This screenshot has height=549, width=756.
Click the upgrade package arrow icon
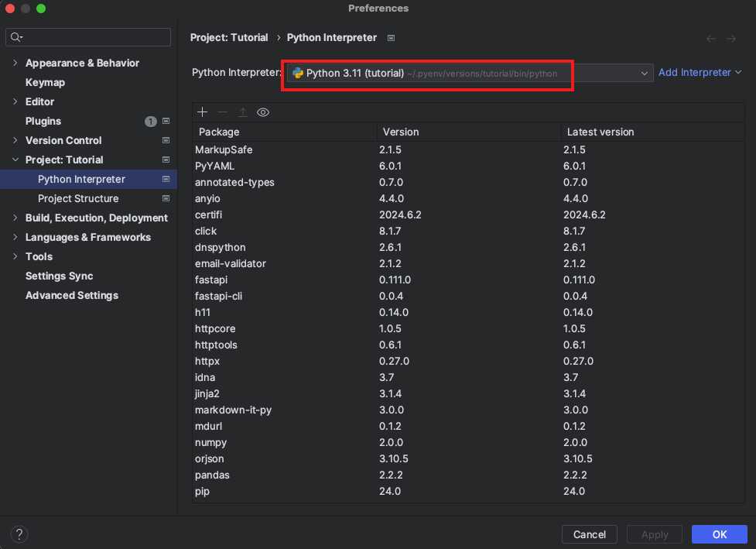pos(242,112)
